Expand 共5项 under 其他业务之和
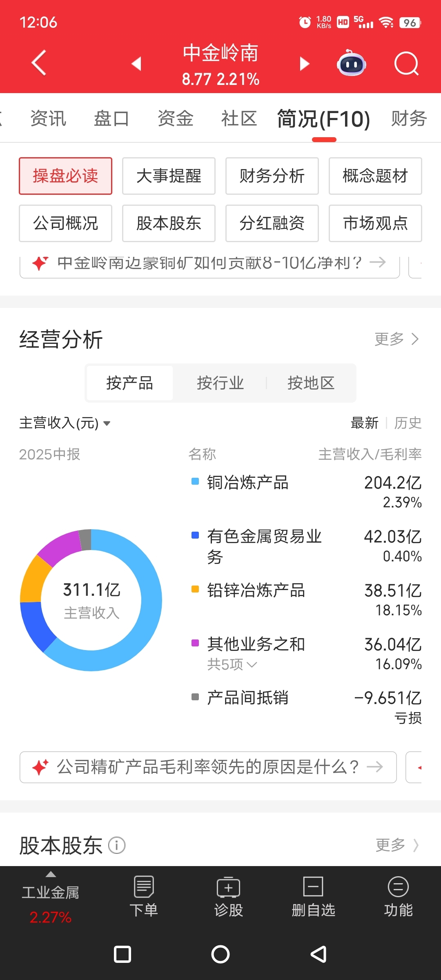The image size is (441, 980). tap(232, 665)
